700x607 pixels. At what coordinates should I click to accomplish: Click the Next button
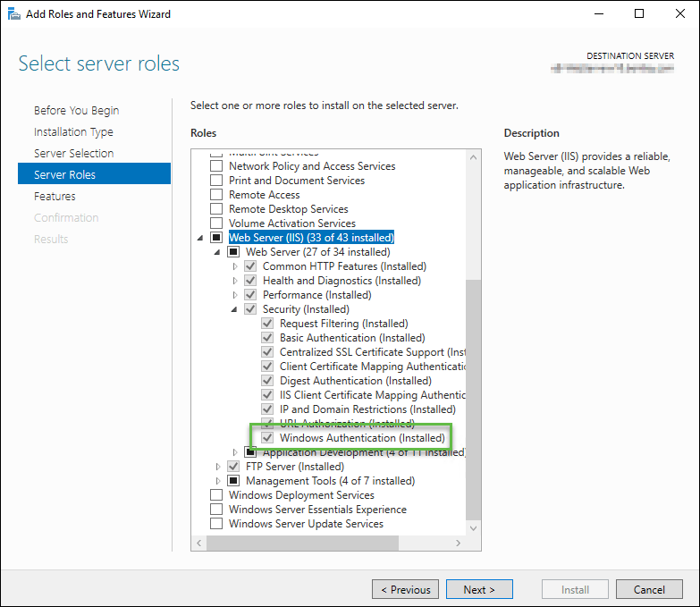coord(479,589)
